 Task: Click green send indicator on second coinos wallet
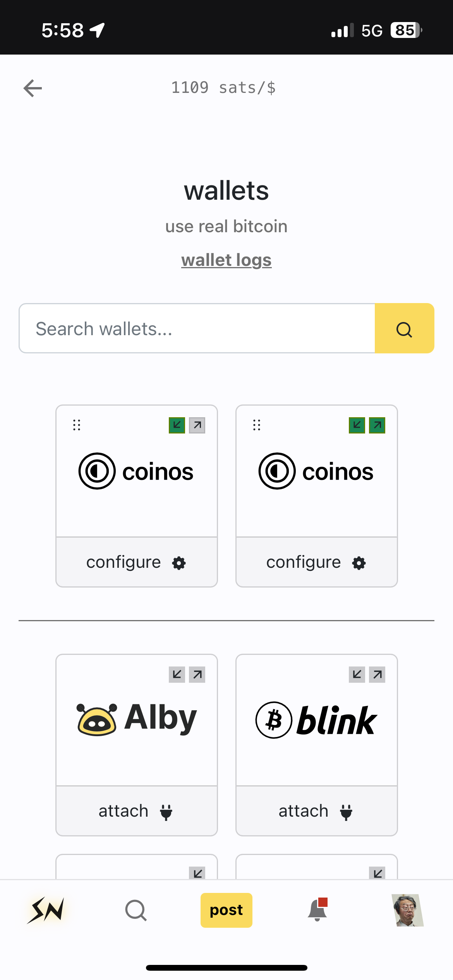pos(377,425)
